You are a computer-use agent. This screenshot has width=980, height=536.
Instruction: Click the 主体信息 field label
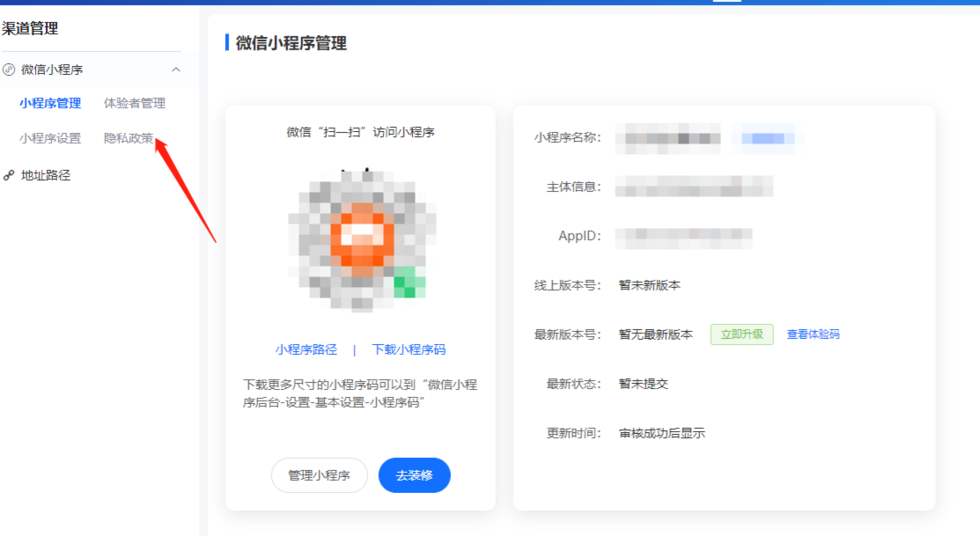click(574, 187)
